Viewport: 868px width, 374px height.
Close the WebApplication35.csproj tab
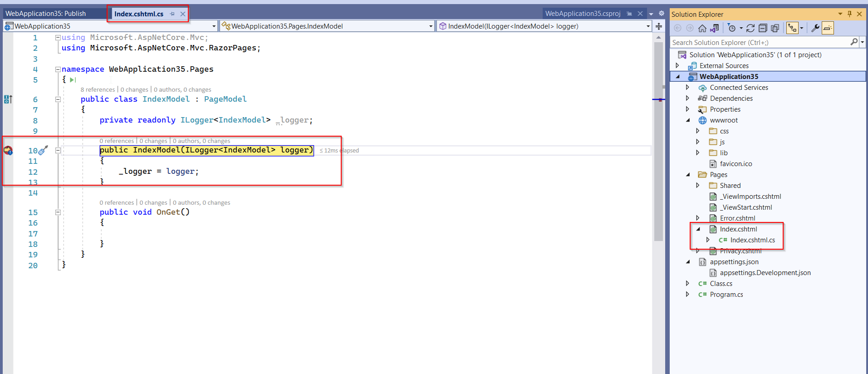[x=640, y=14]
